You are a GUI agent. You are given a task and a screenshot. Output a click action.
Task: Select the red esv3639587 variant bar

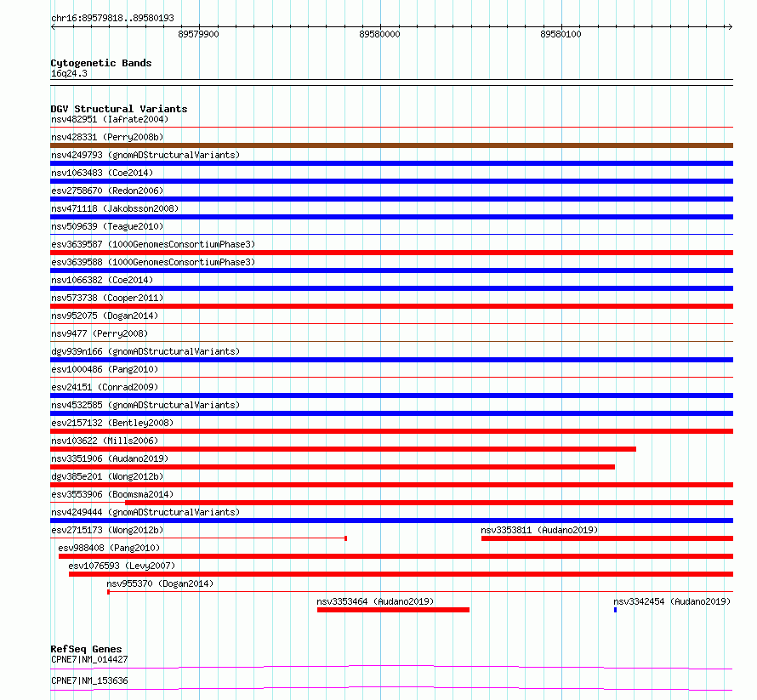click(x=391, y=253)
